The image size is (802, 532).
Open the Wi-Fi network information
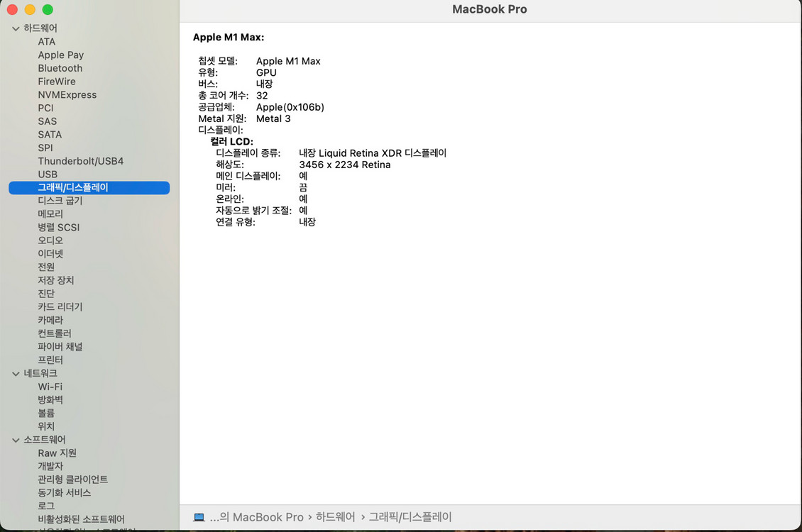coord(50,386)
